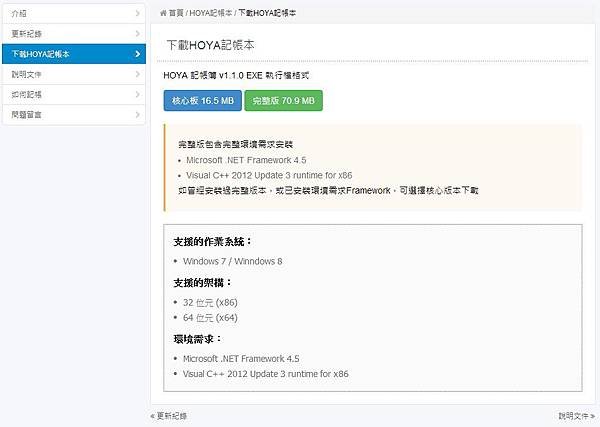This screenshot has height=427, width=600.
Task: Click current breadcrumb item 下載HOYA記帳本
Action: [267, 13]
